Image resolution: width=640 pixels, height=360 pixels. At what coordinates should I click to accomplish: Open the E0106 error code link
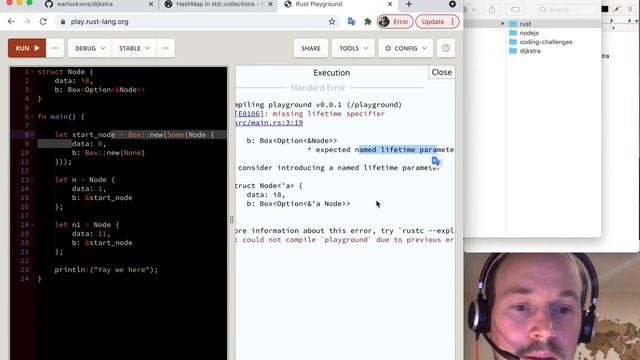(x=249, y=113)
